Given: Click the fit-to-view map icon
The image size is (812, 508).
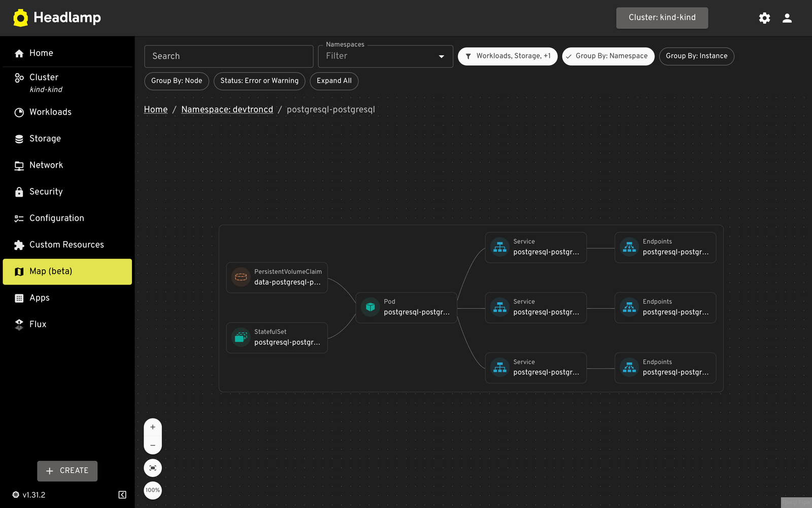Looking at the screenshot, I should [153, 468].
